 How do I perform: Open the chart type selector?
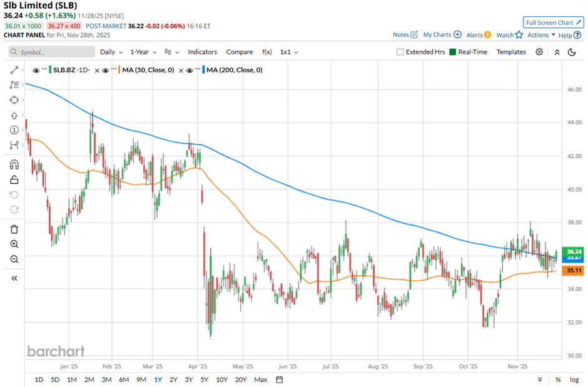point(171,52)
